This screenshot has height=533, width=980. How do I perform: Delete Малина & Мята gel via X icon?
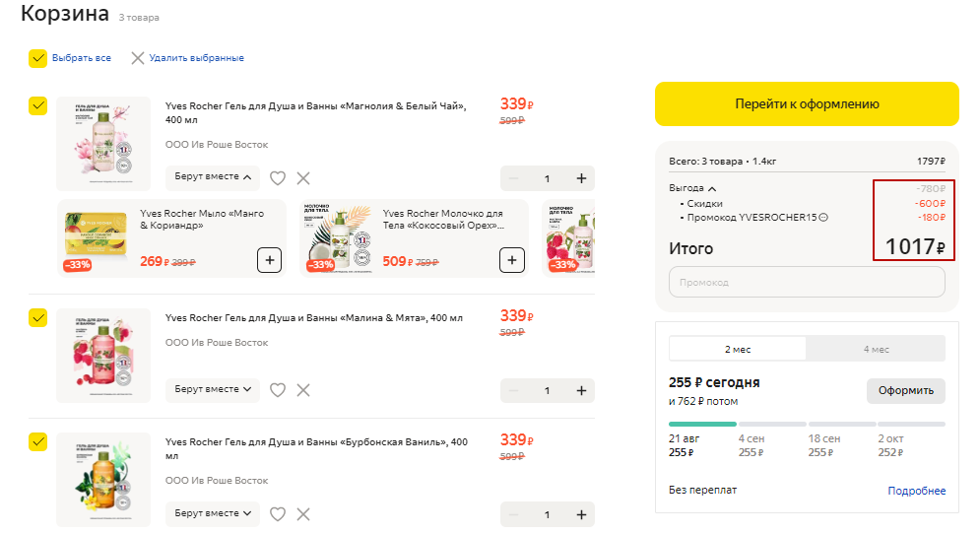pyautogui.click(x=303, y=390)
